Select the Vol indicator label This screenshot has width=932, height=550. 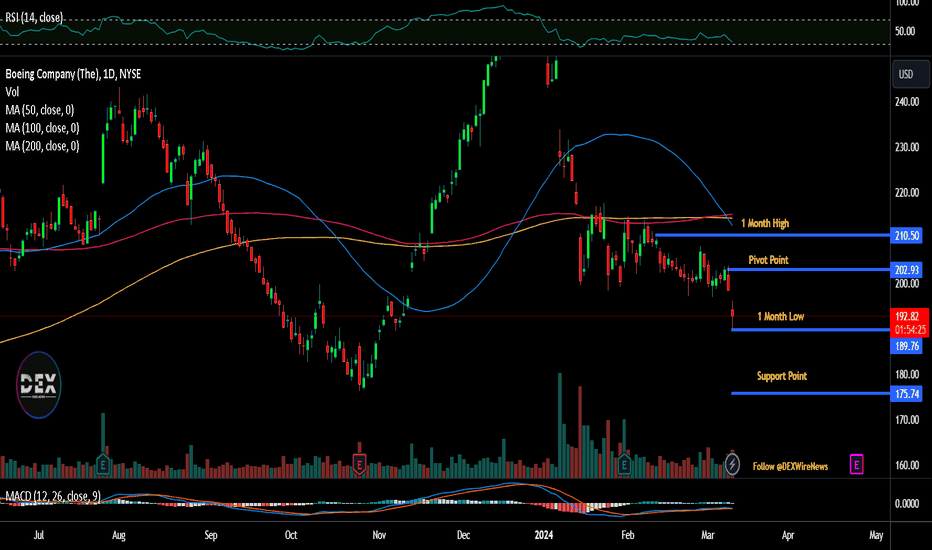coord(12,92)
